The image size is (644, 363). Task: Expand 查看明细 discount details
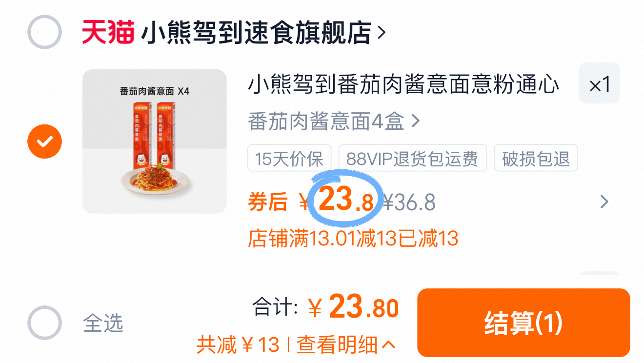tap(345, 345)
